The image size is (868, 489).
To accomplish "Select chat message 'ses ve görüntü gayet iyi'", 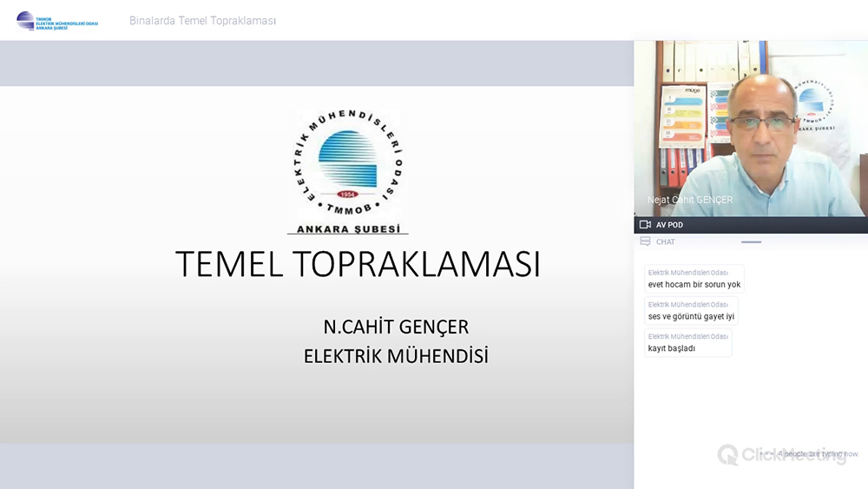I will pos(691,317).
